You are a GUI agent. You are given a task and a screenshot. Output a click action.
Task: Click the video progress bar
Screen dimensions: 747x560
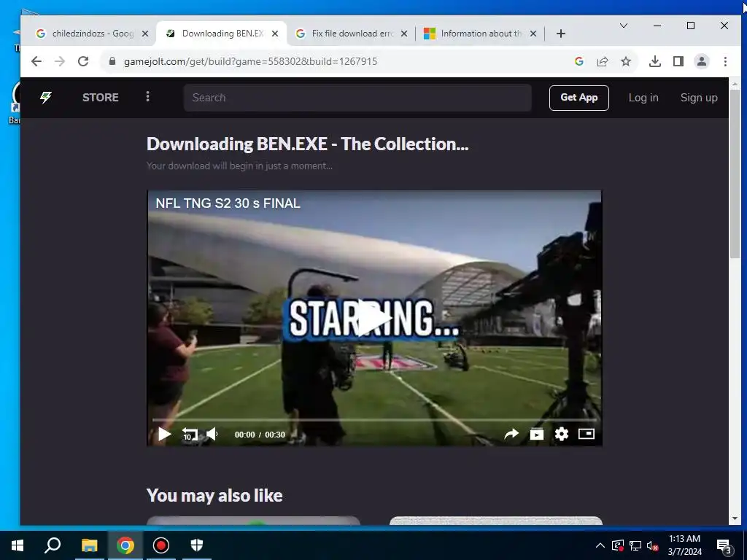374,420
